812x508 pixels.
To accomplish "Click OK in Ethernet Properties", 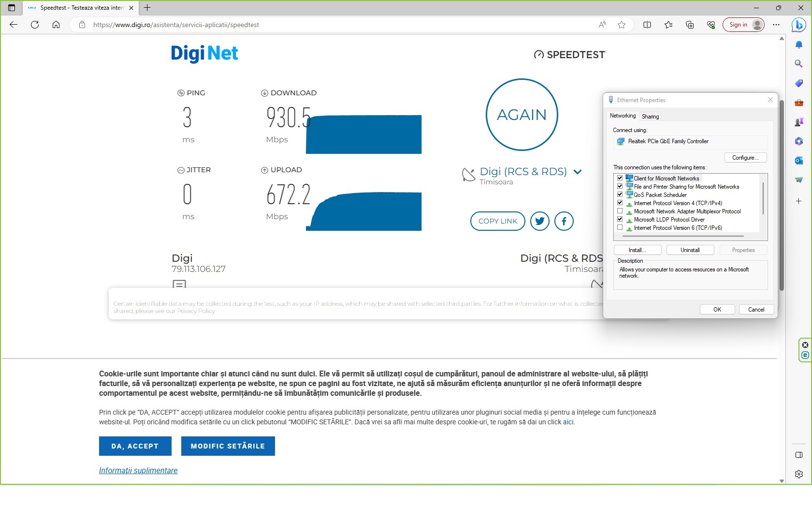I will (717, 310).
